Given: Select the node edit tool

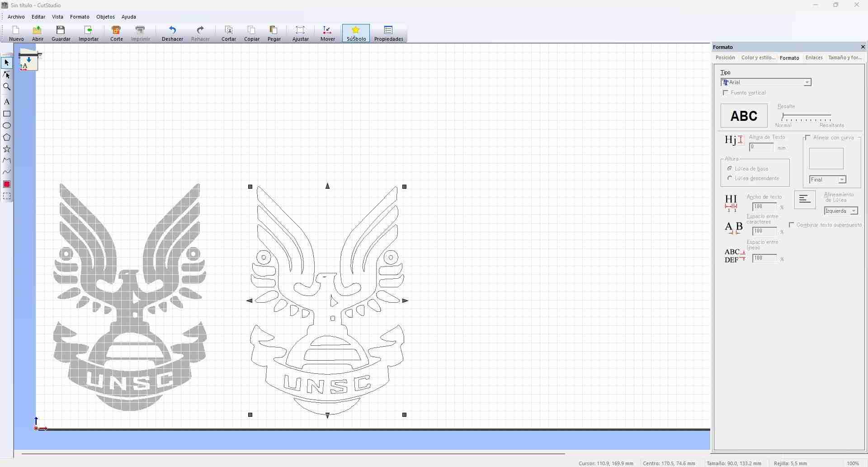Looking at the screenshot, I should click(x=7, y=75).
